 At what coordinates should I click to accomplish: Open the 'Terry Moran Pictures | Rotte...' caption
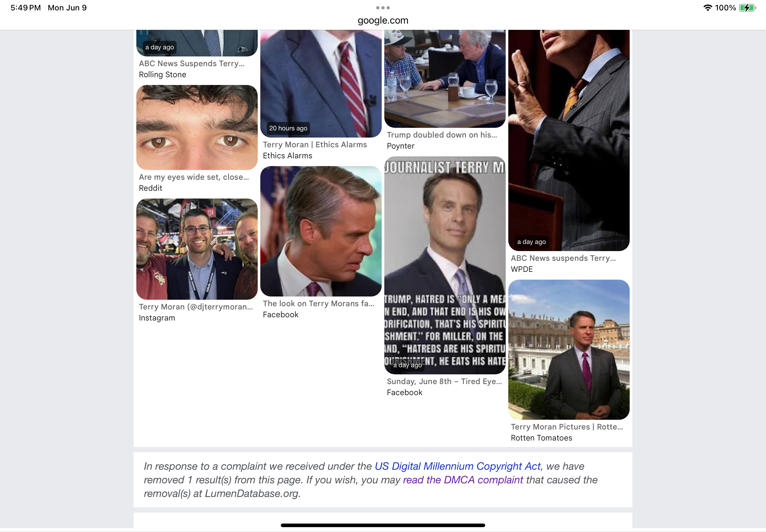coord(567,427)
